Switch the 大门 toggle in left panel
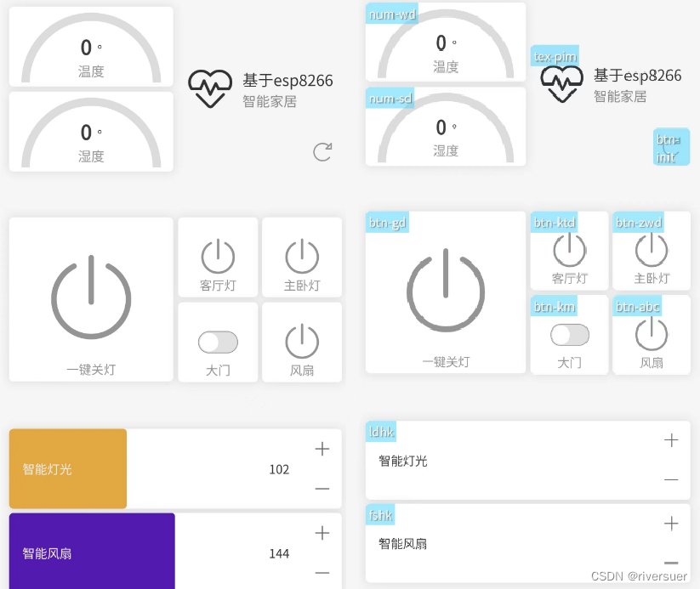 (218, 343)
